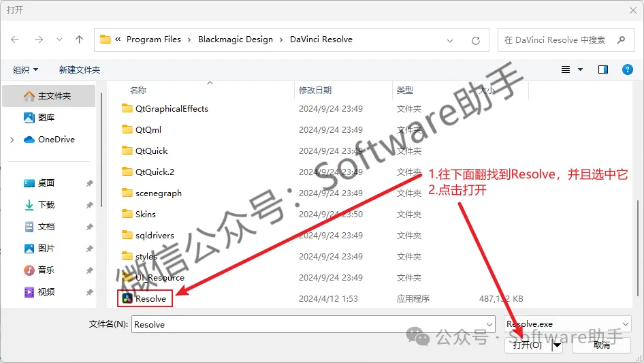Expand chevron after Blackmagic Design breadcrumb
The width and height of the screenshot is (644, 363).
pos(281,40)
